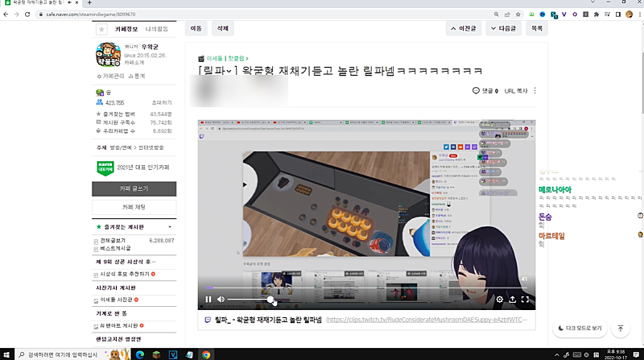Reload the page
The width and height of the screenshot is (644, 360).
click(27, 14)
